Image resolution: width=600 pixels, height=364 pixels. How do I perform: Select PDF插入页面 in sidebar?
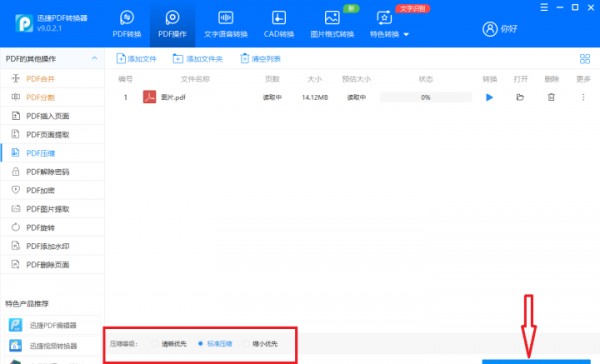52,116
